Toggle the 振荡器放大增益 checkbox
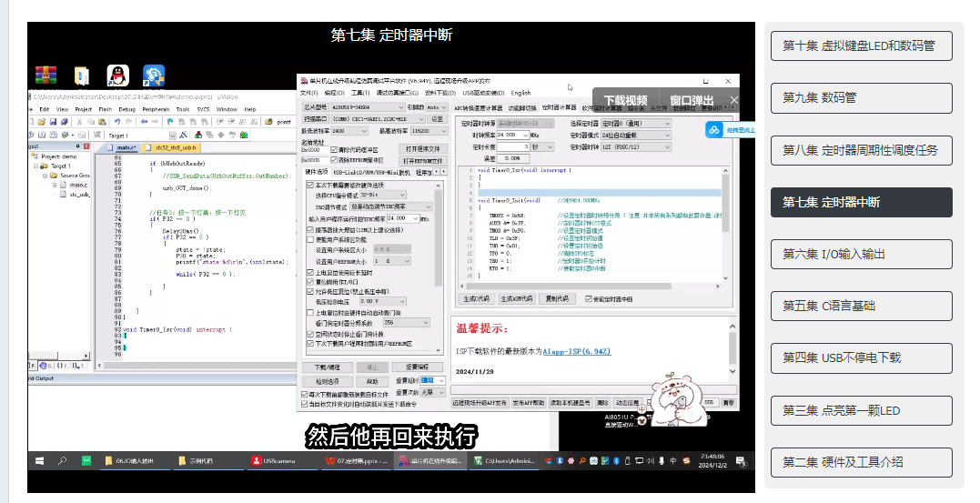Image resolution: width=980 pixels, height=503 pixels. click(x=310, y=230)
